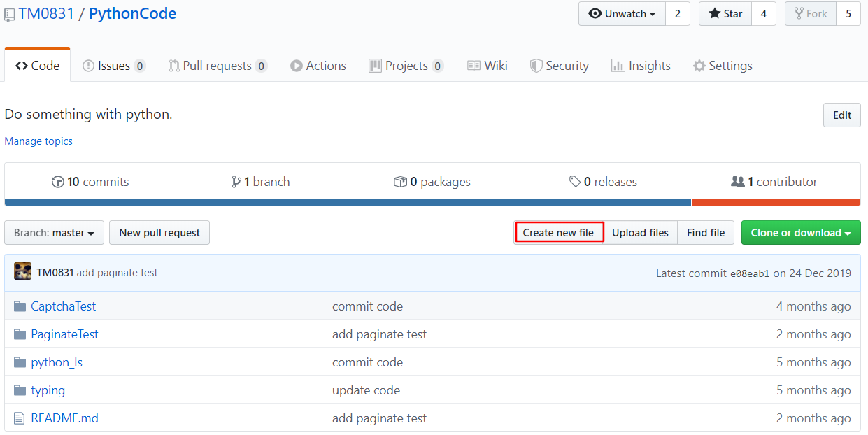Click the orange language bar segment
This screenshot has height=435, width=868.
point(776,202)
